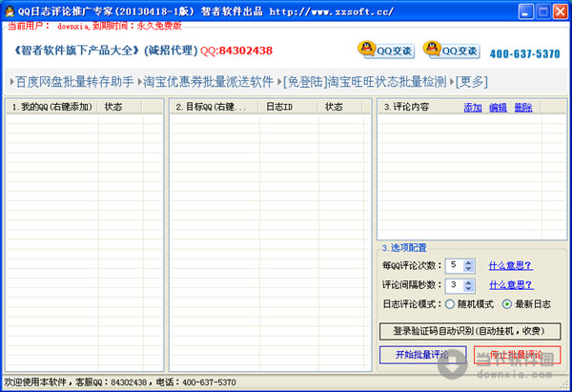The height and width of the screenshot is (392, 572).
Task: Click 开始批量评论 button
Action: 422,355
